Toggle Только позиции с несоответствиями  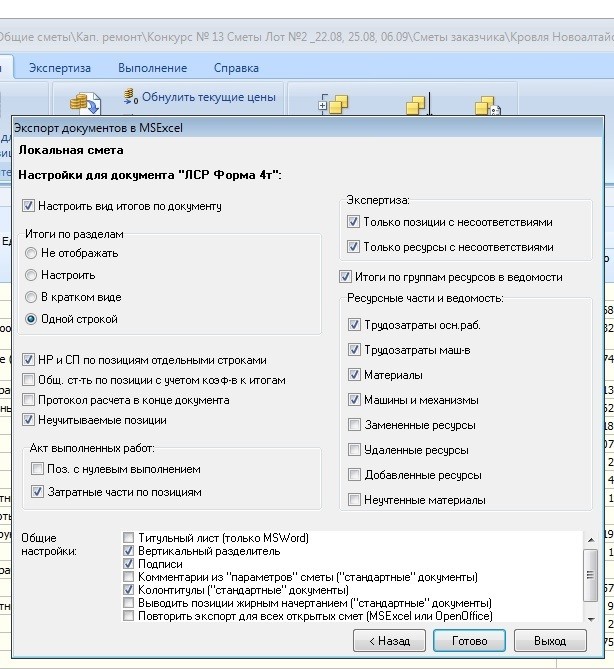pos(353,222)
